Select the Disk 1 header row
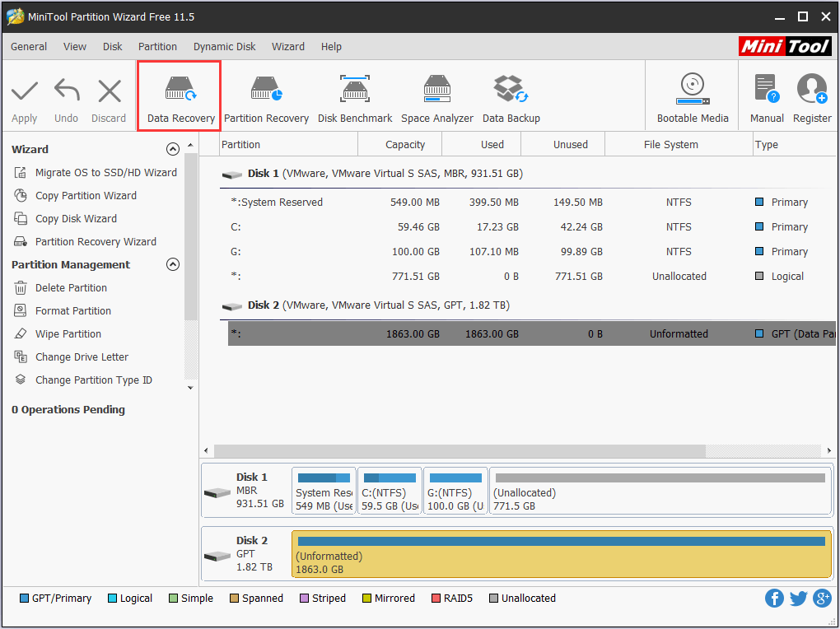 pos(528,174)
